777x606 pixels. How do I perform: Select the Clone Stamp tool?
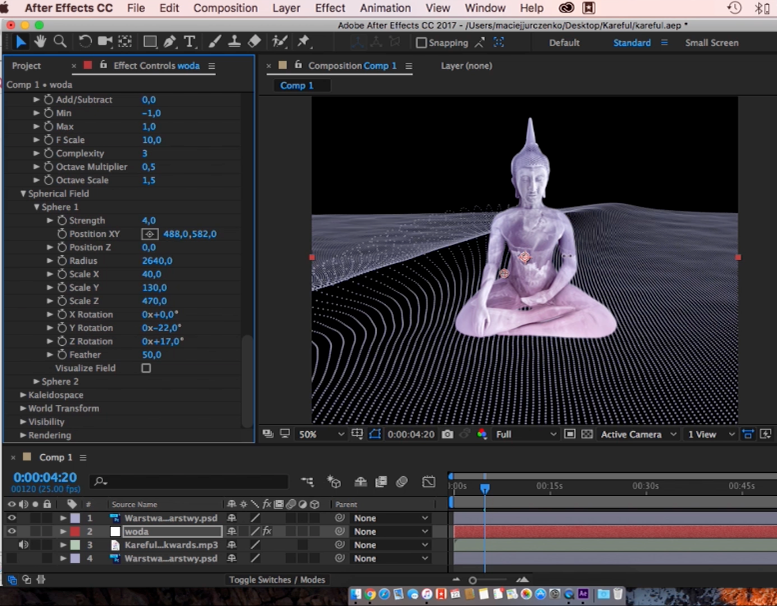[x=234, y=42]
